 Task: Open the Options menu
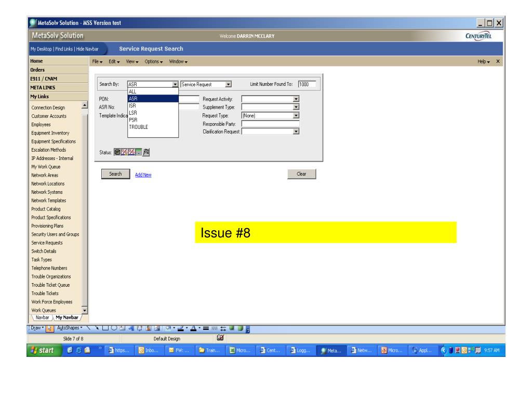pos(153,61)
